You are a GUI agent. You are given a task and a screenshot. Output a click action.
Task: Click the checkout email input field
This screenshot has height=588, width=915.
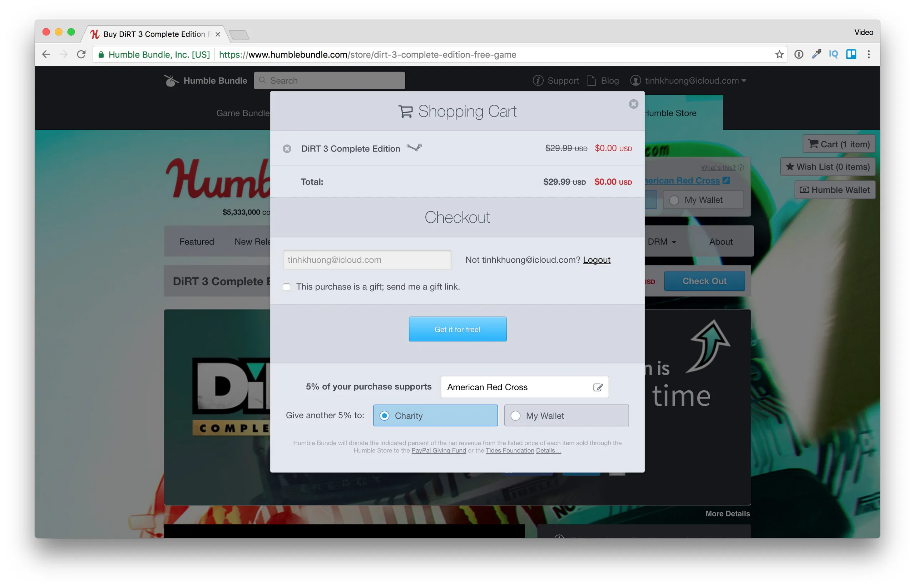pos(367,260)
